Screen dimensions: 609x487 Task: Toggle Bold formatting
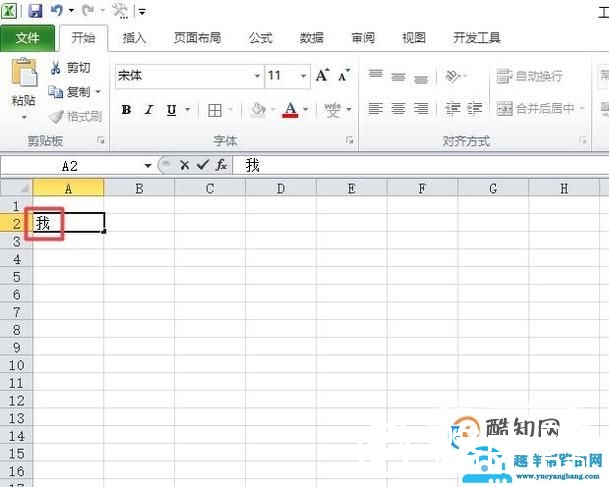(x=126, y=110)
